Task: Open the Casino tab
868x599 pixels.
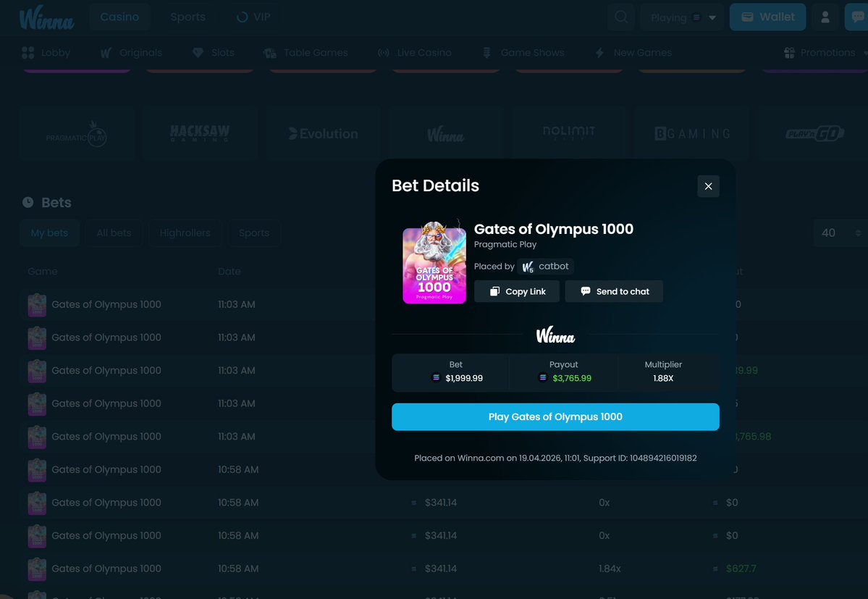Action: 119,17
